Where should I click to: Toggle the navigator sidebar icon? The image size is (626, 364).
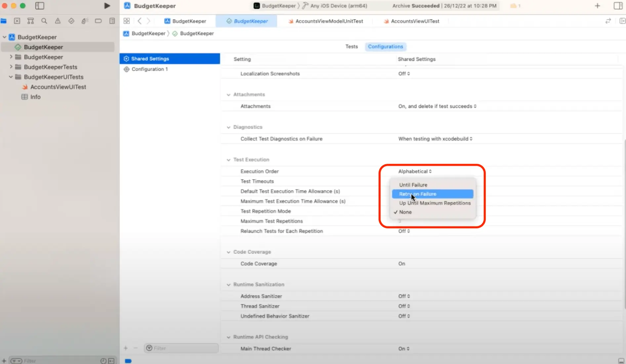click(x=40, y=6)
